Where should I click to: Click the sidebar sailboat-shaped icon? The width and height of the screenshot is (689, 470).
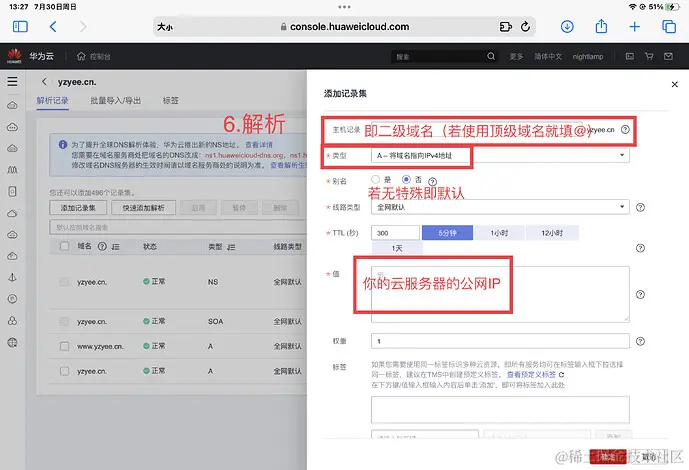pyautogui.click(x=12, y=277)
